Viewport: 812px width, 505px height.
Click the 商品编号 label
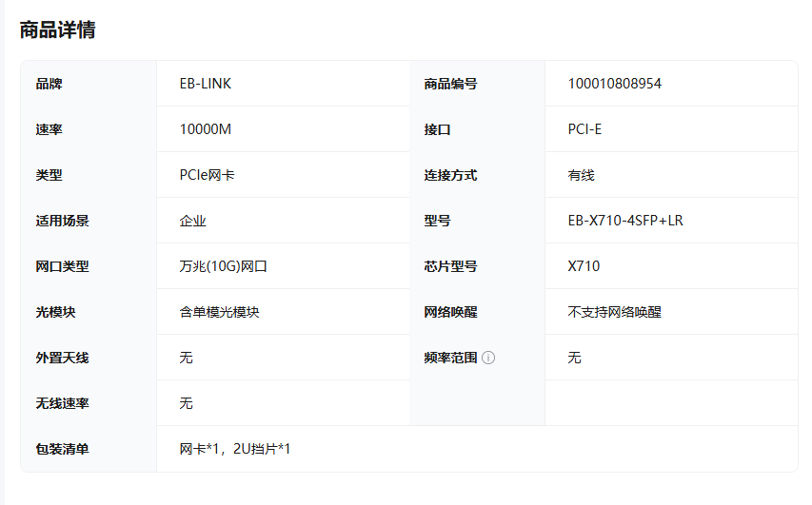click(x=450, y=84)
